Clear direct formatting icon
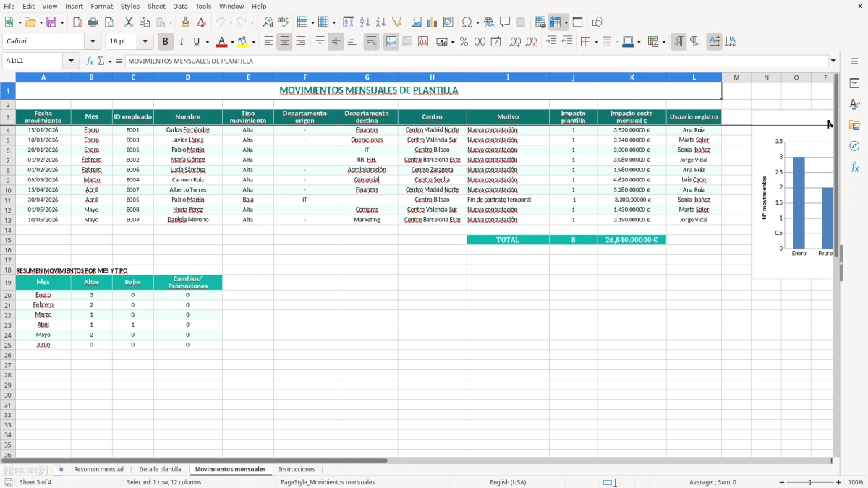868x488 pixels. tap(201, 22)
